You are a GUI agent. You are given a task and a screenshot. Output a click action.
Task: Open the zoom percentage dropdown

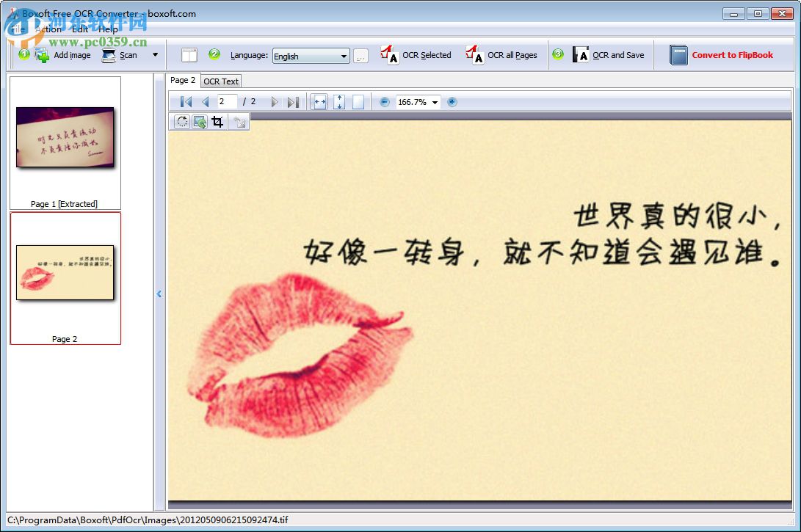click(x=434, y=101)
